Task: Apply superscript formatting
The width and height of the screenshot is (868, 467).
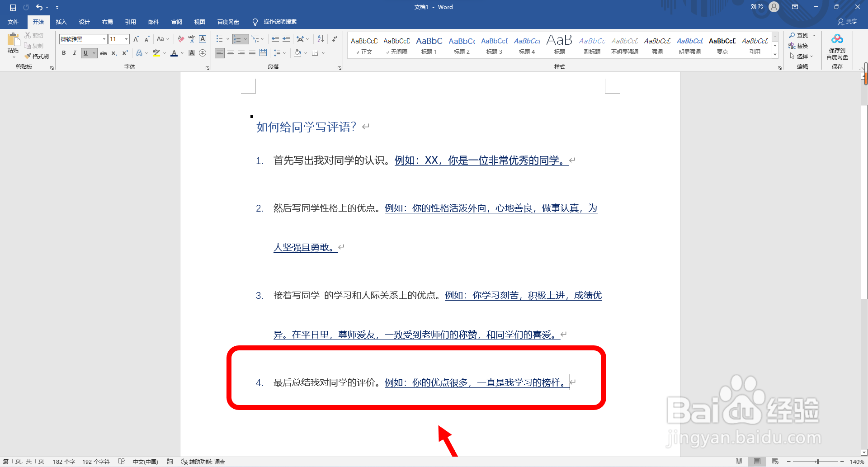Action: click(x=125, y=53)
